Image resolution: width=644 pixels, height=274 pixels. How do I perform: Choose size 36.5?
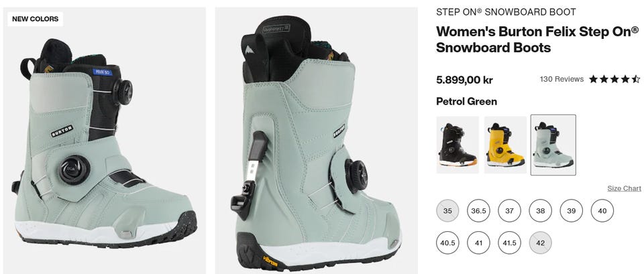tap(478, 211)
